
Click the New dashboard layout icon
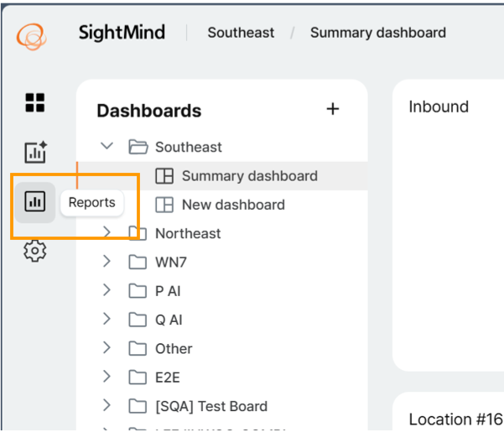[164, 205]
